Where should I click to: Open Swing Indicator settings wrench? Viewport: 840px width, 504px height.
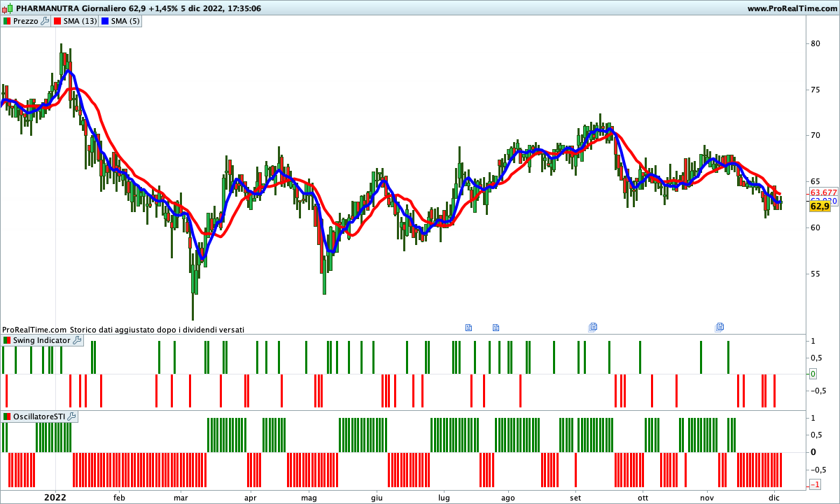tap(77, 340)
